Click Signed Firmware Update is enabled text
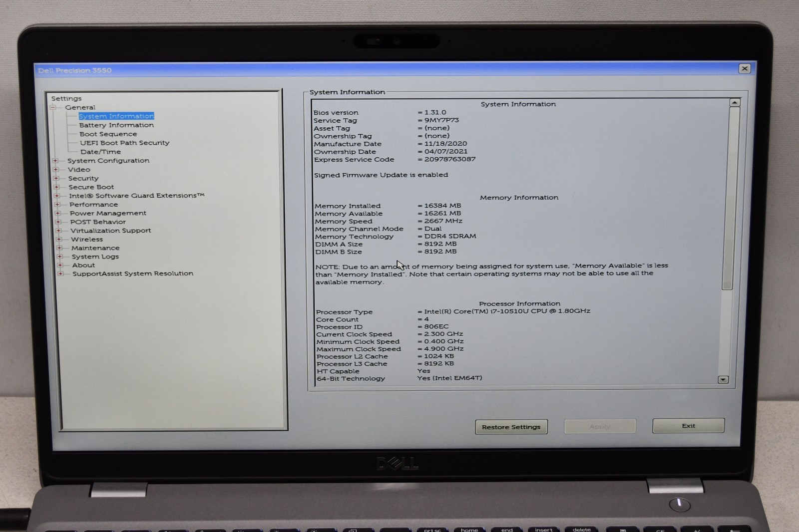 click(x=381, y=175)
